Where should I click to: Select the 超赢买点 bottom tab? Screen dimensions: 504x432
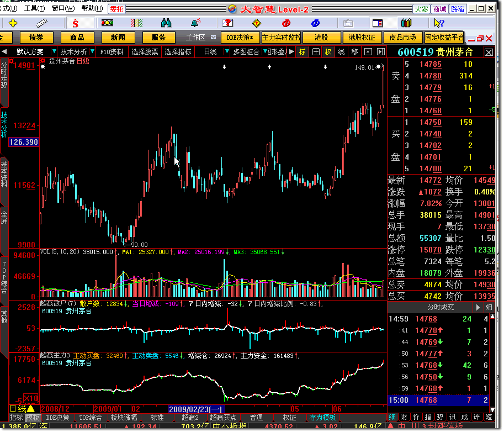click(223, 418)
